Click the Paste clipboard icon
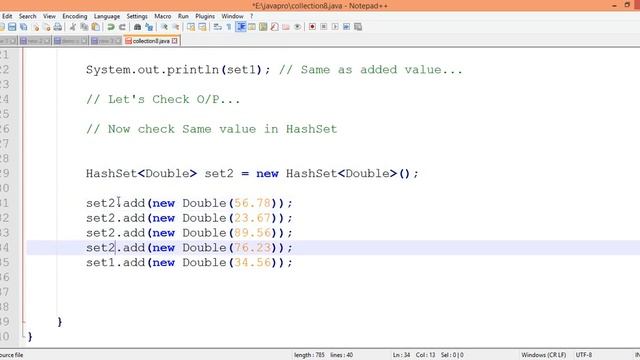The image size is (640, 360). [96, 27]
